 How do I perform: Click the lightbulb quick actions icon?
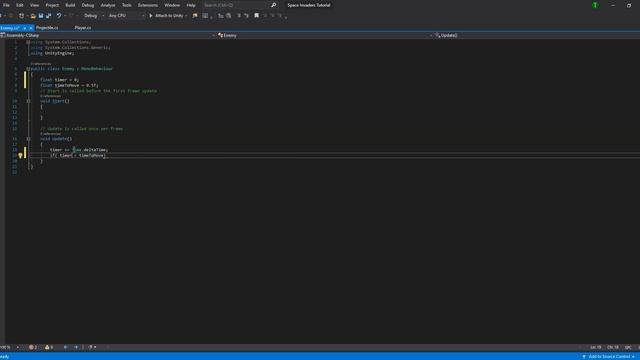coord(20,155)
